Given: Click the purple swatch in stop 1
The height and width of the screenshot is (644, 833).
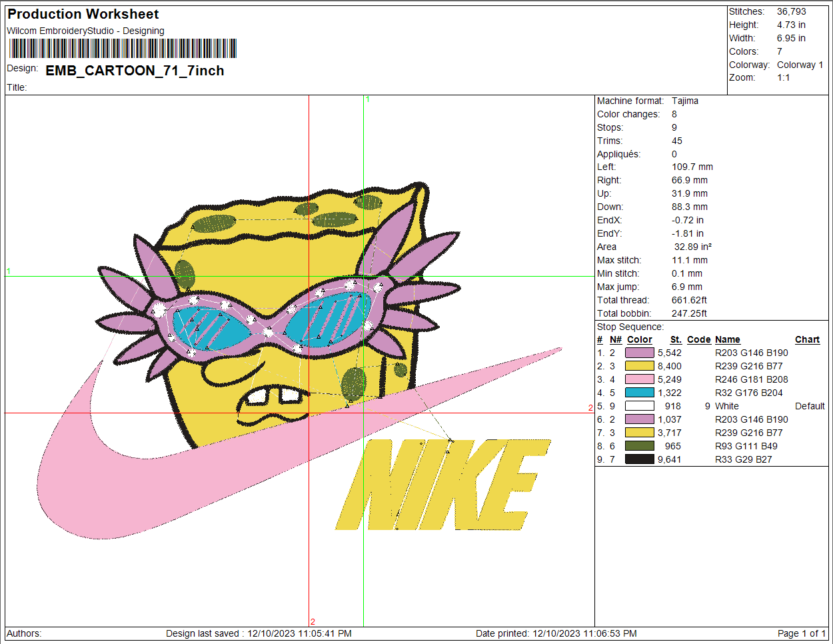Looking at the screenshot, I should pyautogui.click(x=639, y=353).
